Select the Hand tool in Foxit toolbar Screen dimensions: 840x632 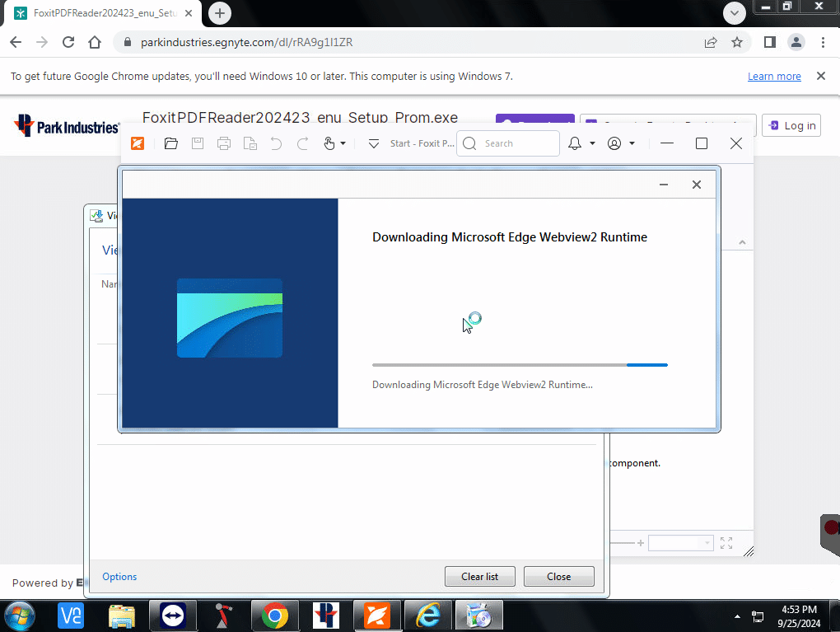329,143
